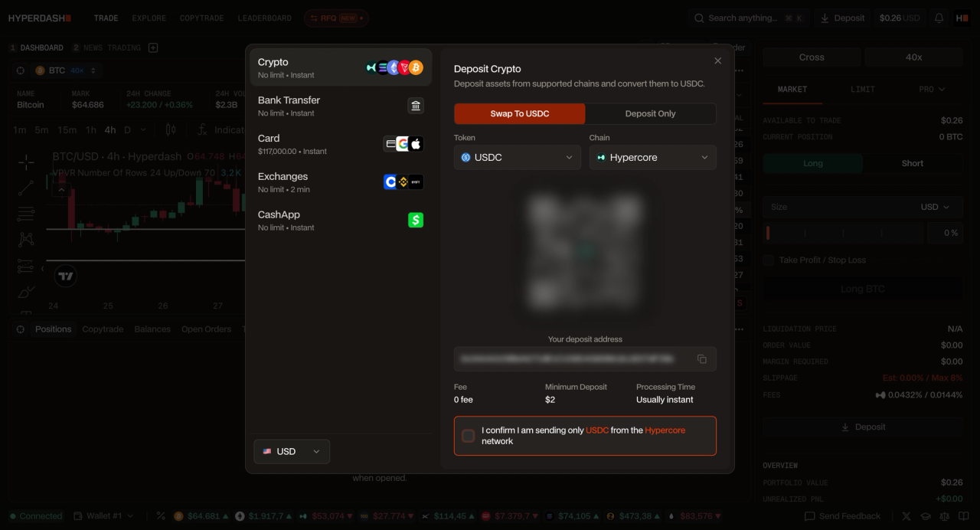Switch to Deposit Only mode
980x530 pixels.
tap(650, 113)
